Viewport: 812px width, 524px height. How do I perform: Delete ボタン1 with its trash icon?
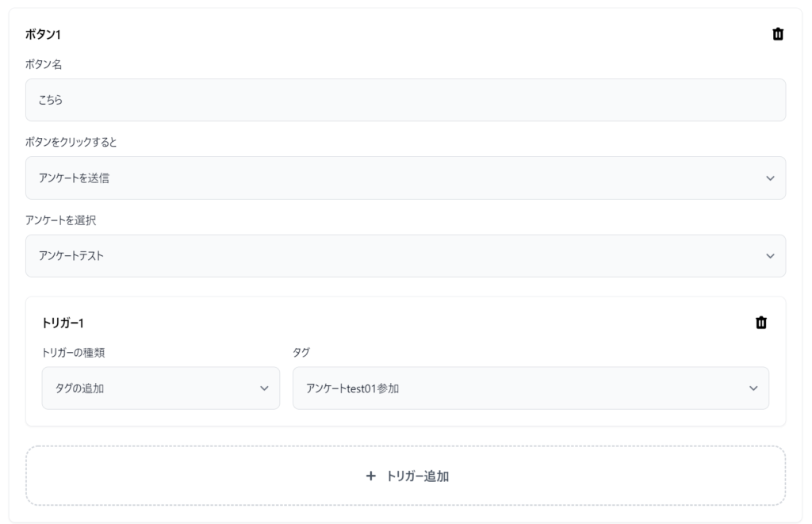click(777, 34)
